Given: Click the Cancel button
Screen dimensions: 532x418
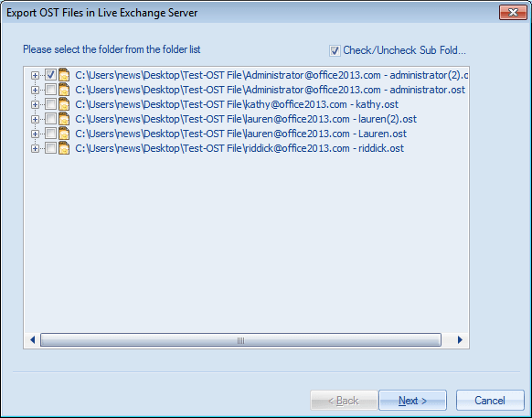Looking at the screenshot, I should (x=490, y=401).
